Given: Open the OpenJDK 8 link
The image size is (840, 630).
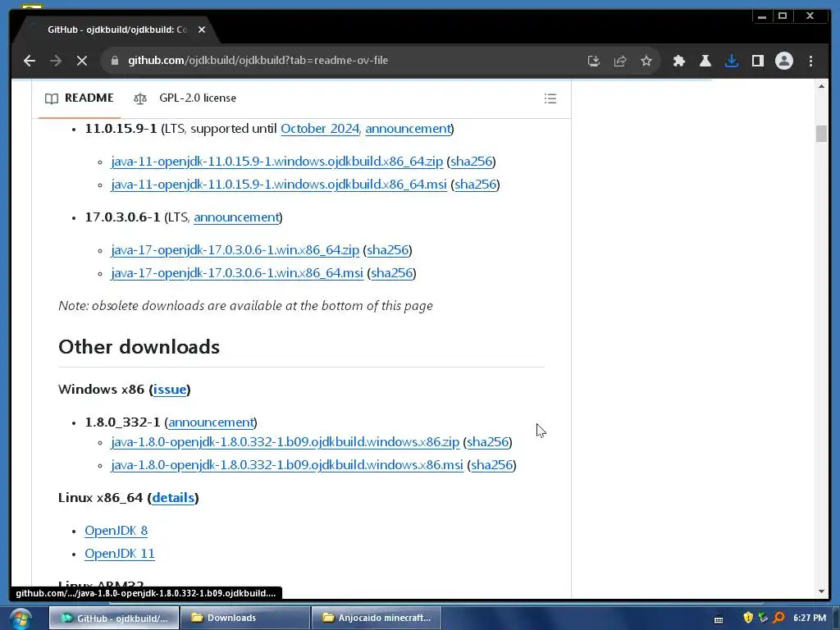Looking at the screenshot, I should pyautogui.click(x=116, y=531).
